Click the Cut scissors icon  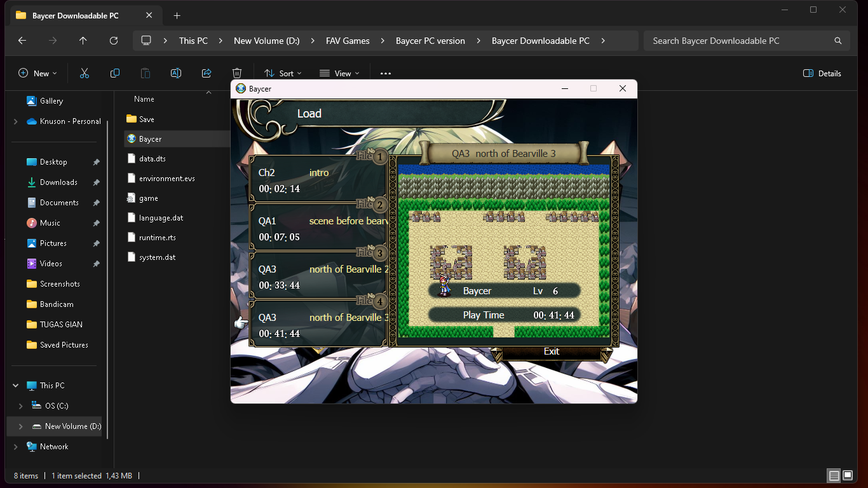click(x=85, y=73)
